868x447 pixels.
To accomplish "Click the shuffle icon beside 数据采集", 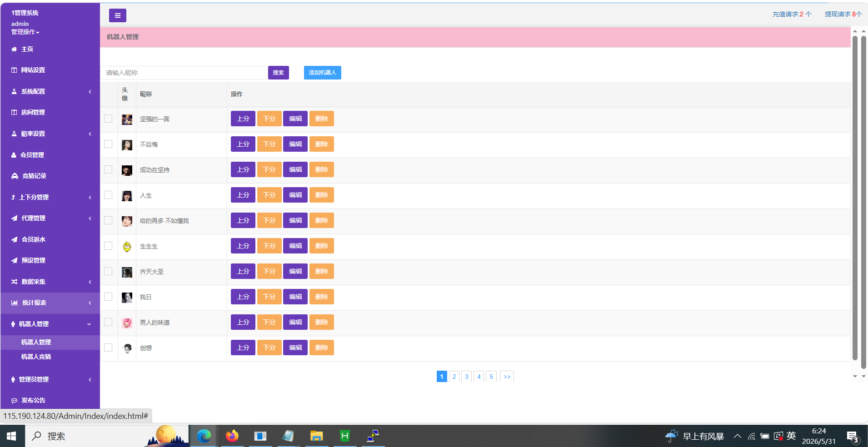I will [15, 282].
